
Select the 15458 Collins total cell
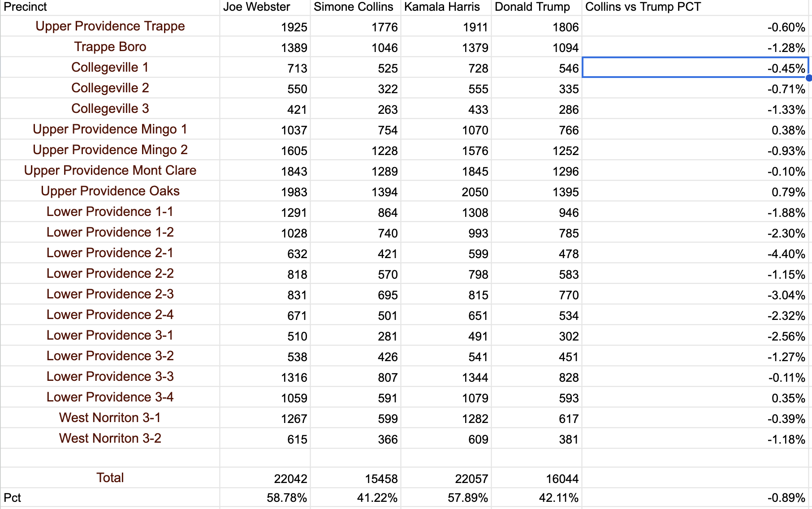point(356,478)
